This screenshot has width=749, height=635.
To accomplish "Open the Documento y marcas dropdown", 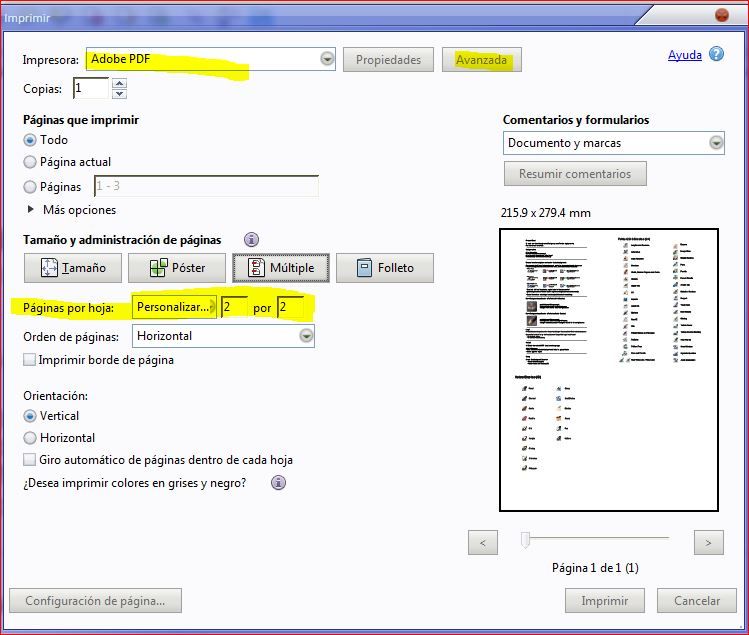I will tap(614, 143).
